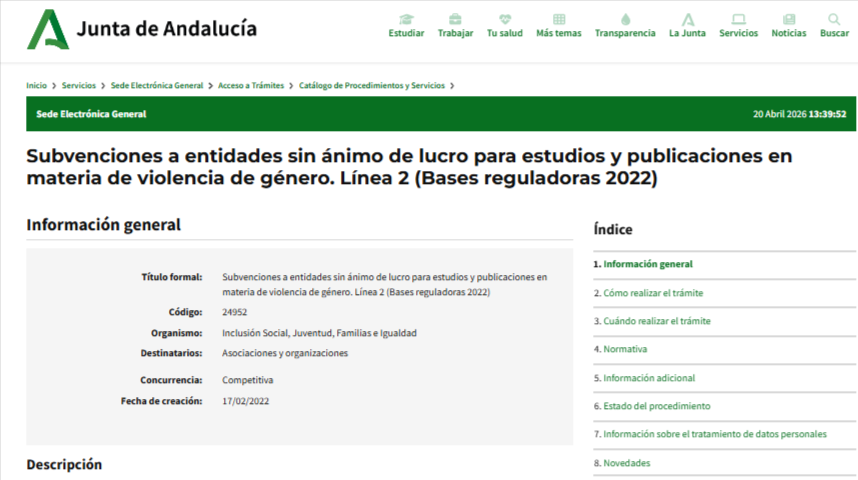This screenshot has width=858, height=480.
Task: Click the Junta de Andalucía wordmark
Action: pos(166,29)
